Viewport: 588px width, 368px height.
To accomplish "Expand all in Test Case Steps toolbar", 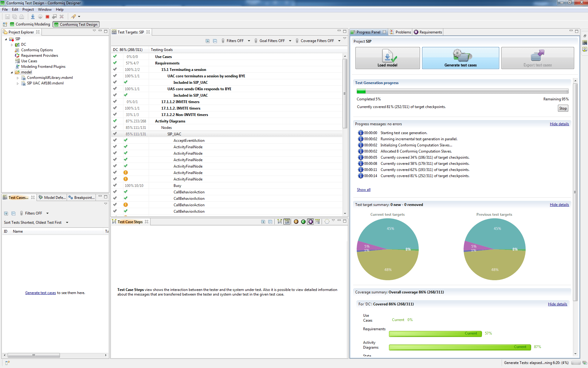I will tap(263, 222).
